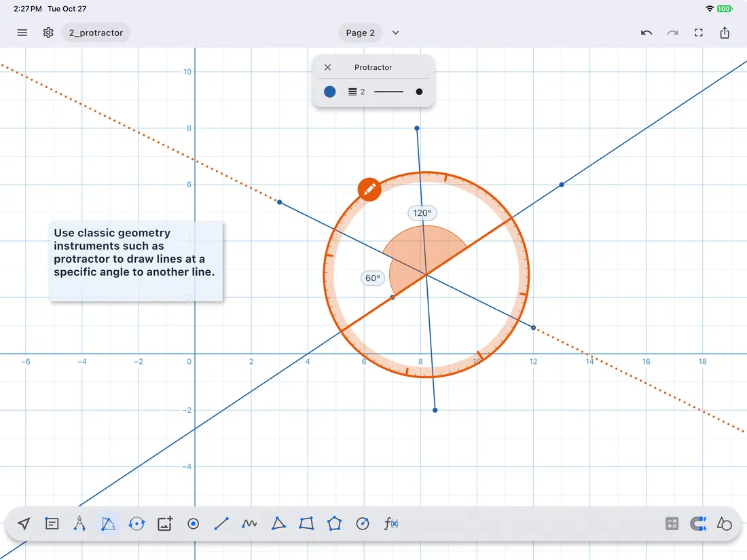The height and width of the screenshot is (560, 747).
Task: Click the Page 2 selector
Action: [360, 33]
